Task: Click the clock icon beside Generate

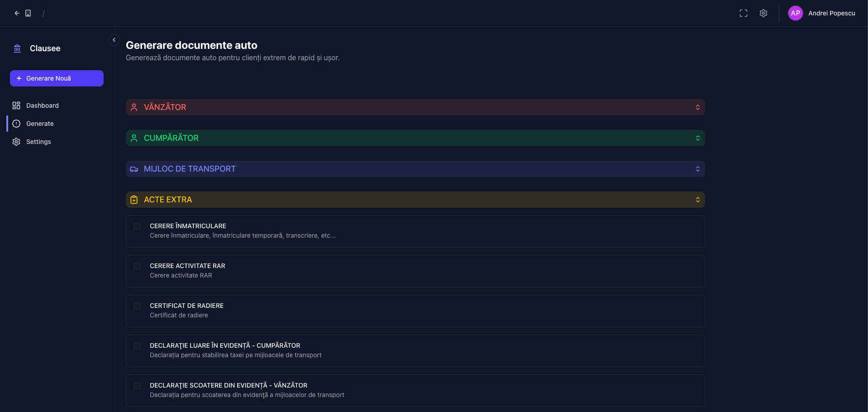Action: pyautogui.click(x=16, y=124)
